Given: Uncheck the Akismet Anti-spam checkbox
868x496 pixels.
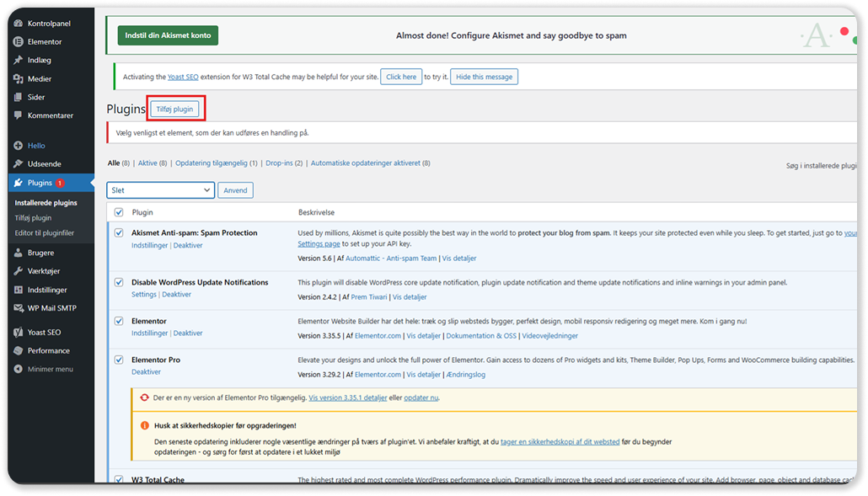Looking at the screenshot, I should [119, 232].
